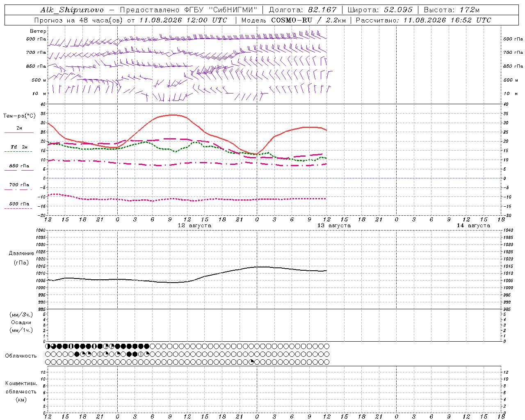
Task: Click the Alk_Shipunovo station title
Action: (72, 10)
